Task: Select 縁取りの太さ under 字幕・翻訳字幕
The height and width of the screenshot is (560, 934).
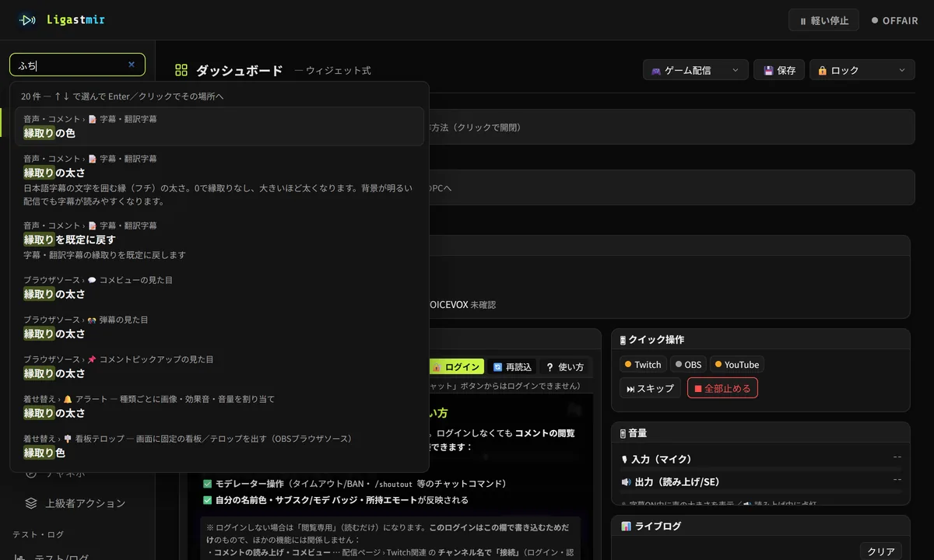Action: coord(219,180)
